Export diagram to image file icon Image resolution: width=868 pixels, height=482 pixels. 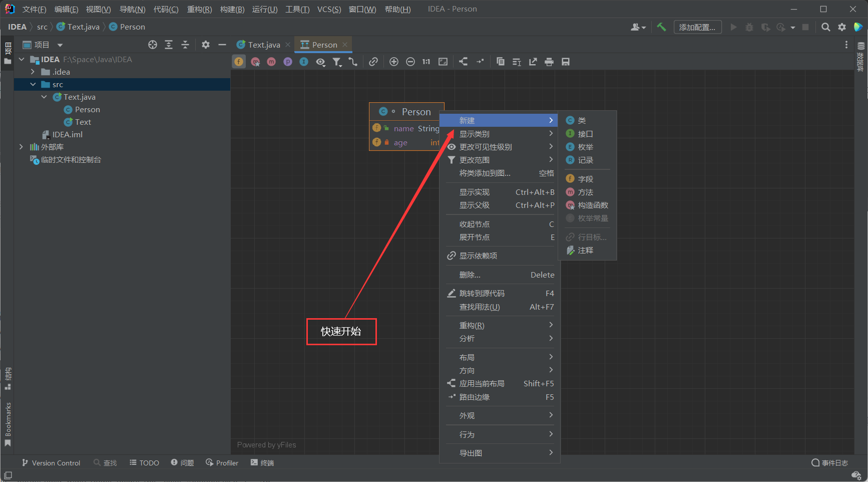click(x=533, y=62)
